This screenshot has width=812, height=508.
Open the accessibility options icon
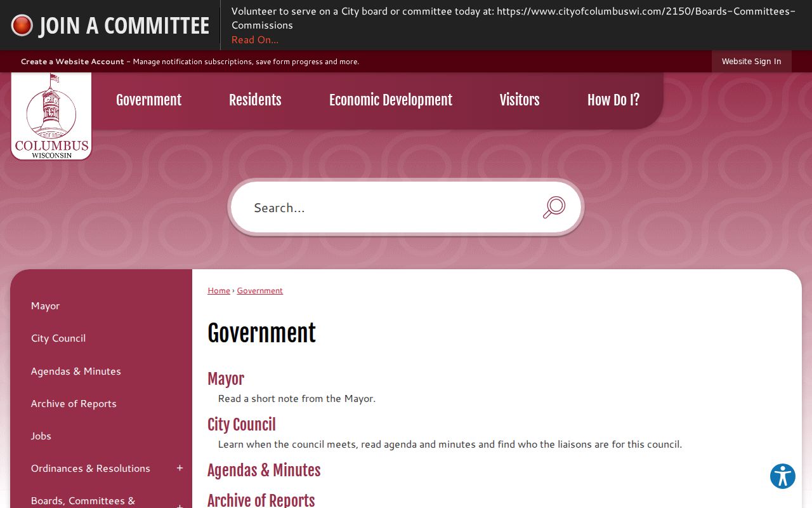pos(783,476)
